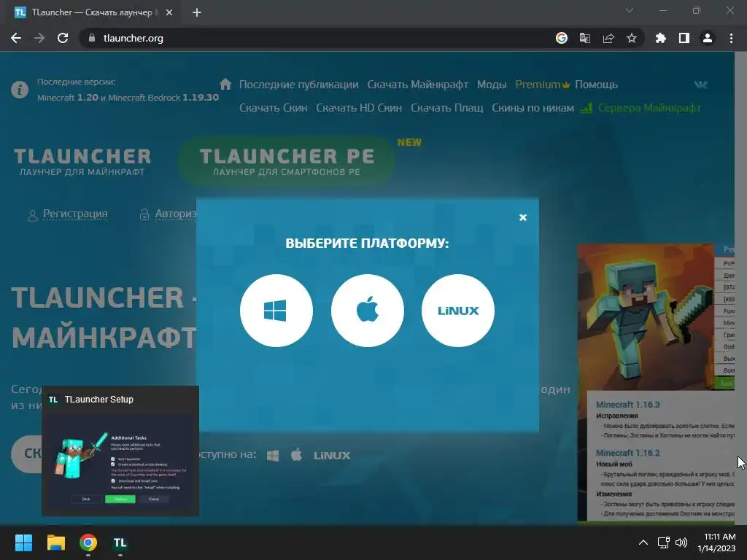Toggle Chrome side panel
Screen dimensions: 747x560
[684, 38]
